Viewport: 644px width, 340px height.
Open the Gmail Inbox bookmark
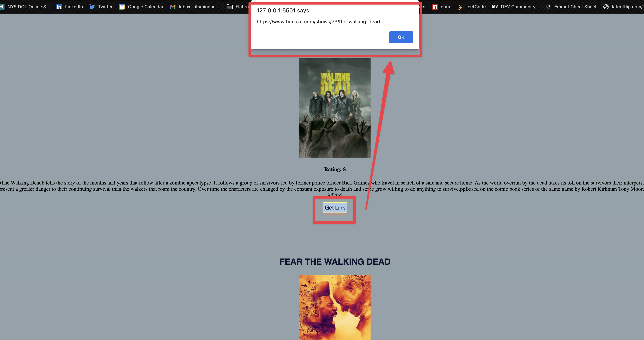coord(195,7)
